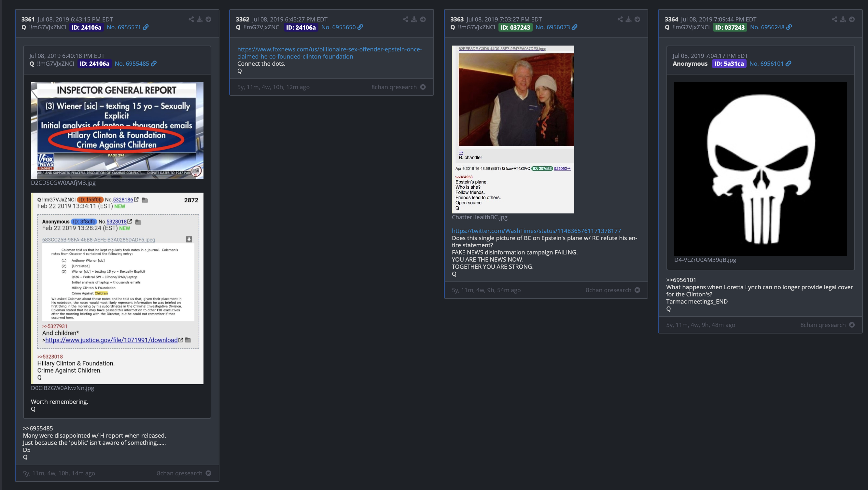Open post 3363 via its arrow-circle icon
The width and height of the screenshot is (868, 490).
[x=637, y=19]
